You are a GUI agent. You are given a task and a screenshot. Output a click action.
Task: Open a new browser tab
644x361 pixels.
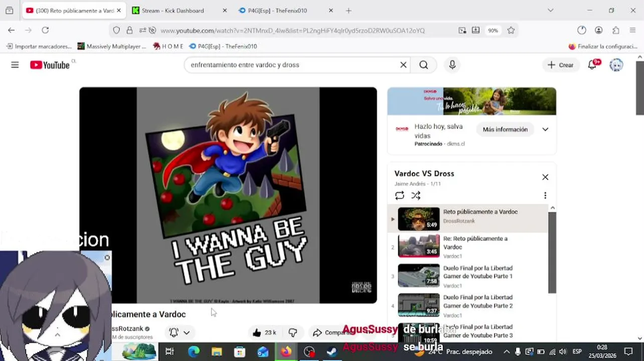pyautogui.click(x=349, y=11)
